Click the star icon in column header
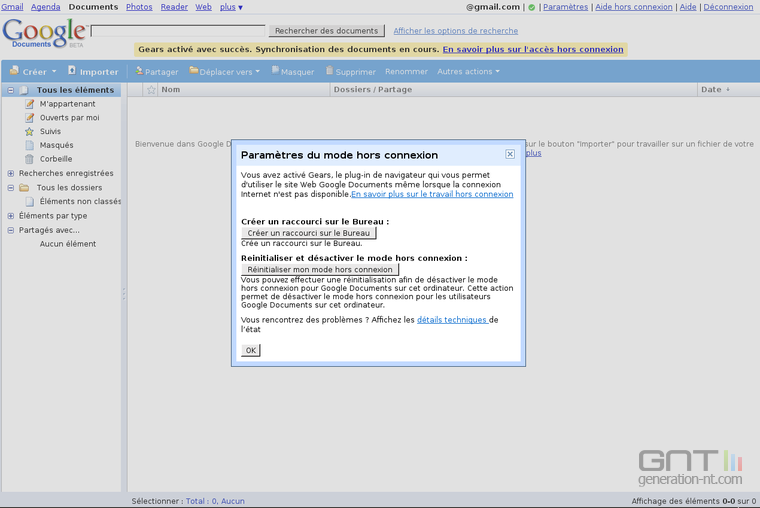The width and height of the screenshot is (760, 508). (151, 90)
